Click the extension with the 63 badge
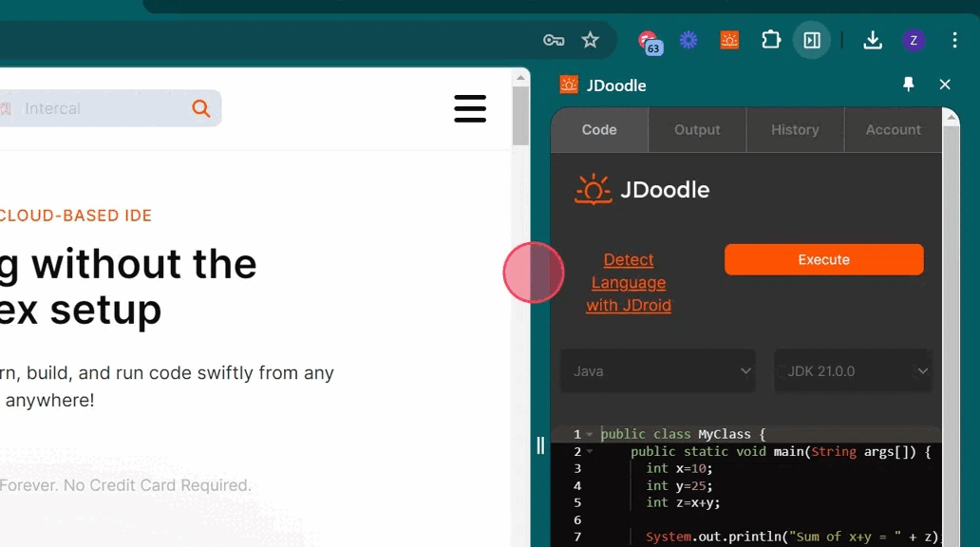 click(x=649, y=41)
